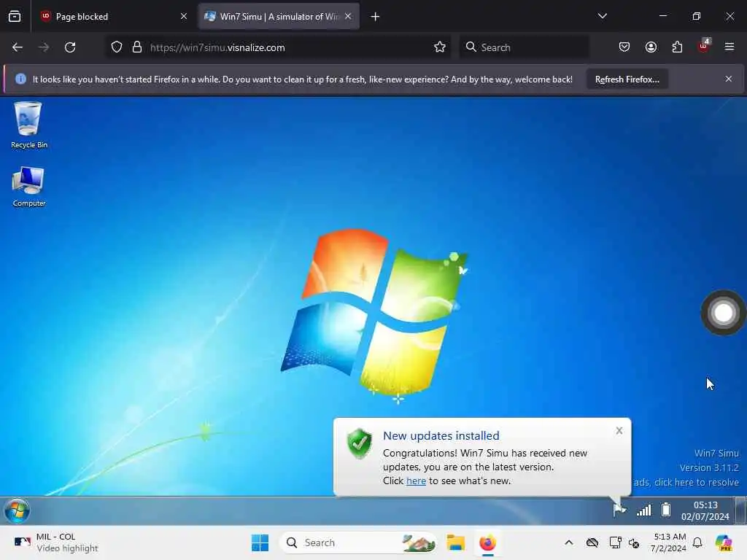The height and width of the screenshot is (560, 747).
Task: Open Firefox View icon
Action: point(15,17)
